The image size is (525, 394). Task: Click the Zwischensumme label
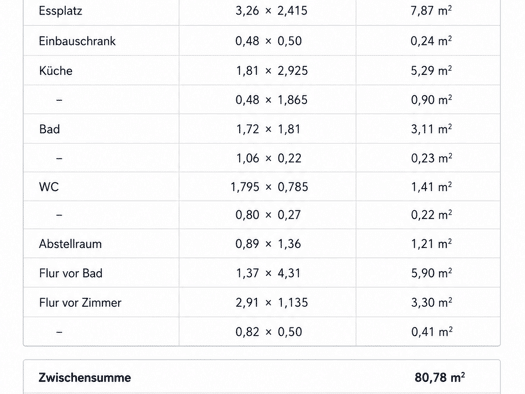[85, 378]
